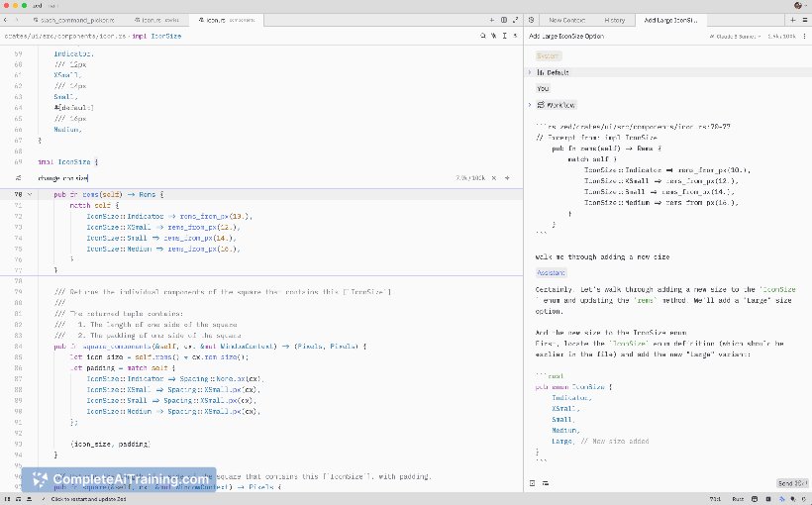Click the text cursor selection icon in toolbar
Screen dimensions: 812x505
click(x=504, y=36)
